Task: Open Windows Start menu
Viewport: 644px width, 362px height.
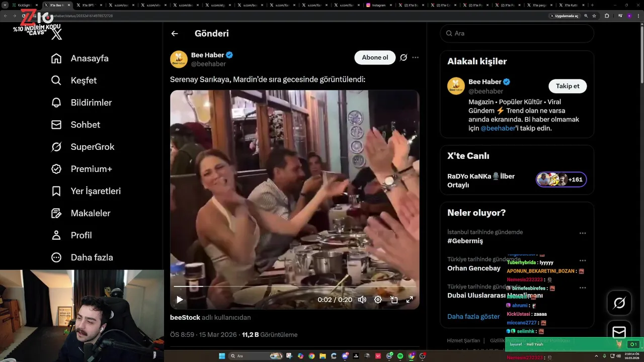Action: tap(222, 356)
